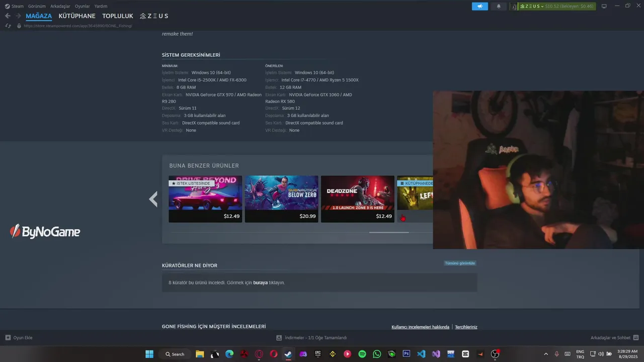Viewport: 644px width, 362px height.
Task: Open OBS Studio from taskbar
Action: click(495, 354)
